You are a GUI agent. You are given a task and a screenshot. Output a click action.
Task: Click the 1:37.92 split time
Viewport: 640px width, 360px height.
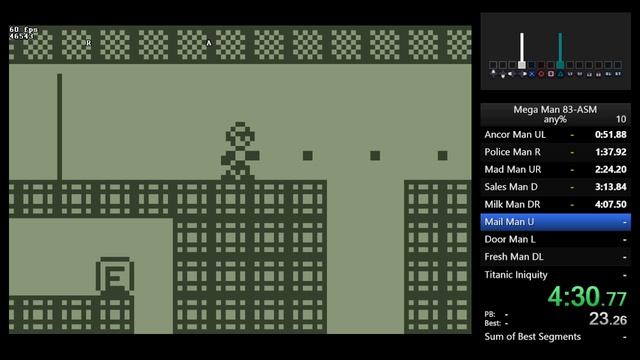(x=611, y=152)
